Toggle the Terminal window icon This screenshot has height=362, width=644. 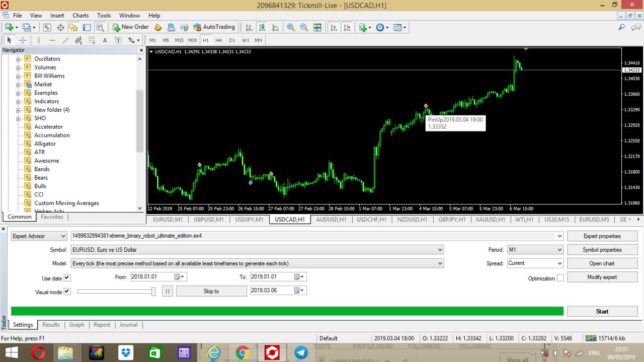pos(87,27)
